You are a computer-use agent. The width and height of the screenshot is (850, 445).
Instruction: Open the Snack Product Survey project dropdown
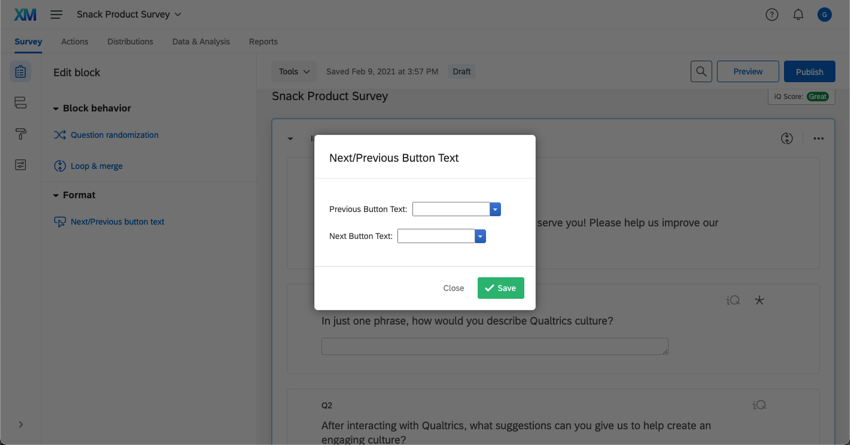tap(129, 15)
